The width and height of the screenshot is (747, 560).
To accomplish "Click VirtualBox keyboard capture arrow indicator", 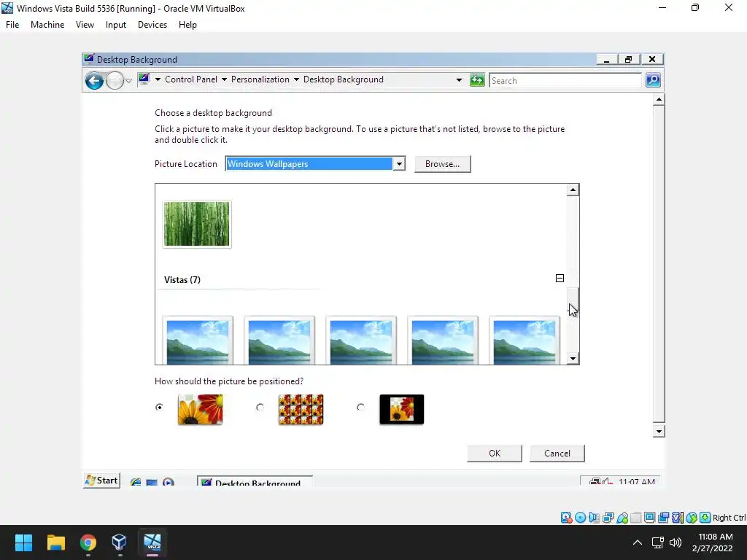I will coord(705,518).
